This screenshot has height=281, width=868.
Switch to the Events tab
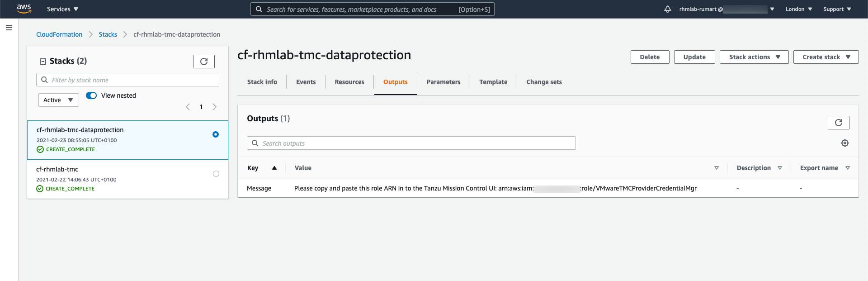coord(306,82)
